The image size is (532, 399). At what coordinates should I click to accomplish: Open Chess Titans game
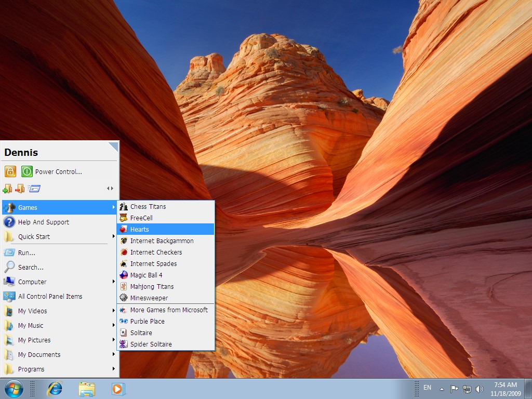(166, 206)
